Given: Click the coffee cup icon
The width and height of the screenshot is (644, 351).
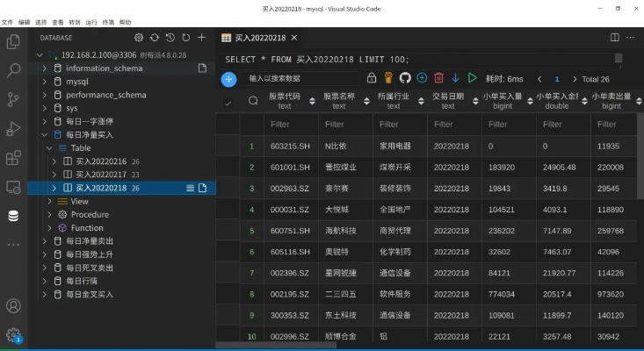Looking at the screenshot, I should (388, 77).
